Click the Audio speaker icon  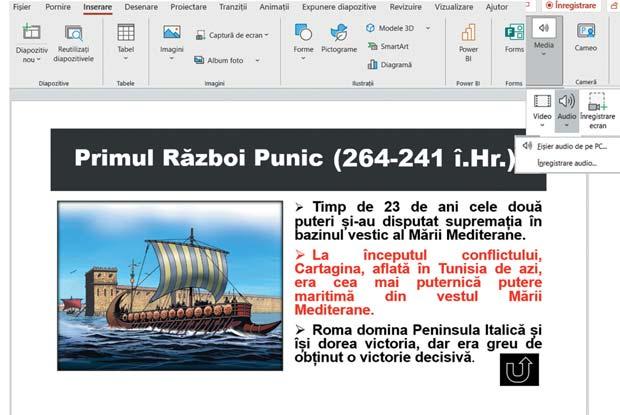pos(567,101)
